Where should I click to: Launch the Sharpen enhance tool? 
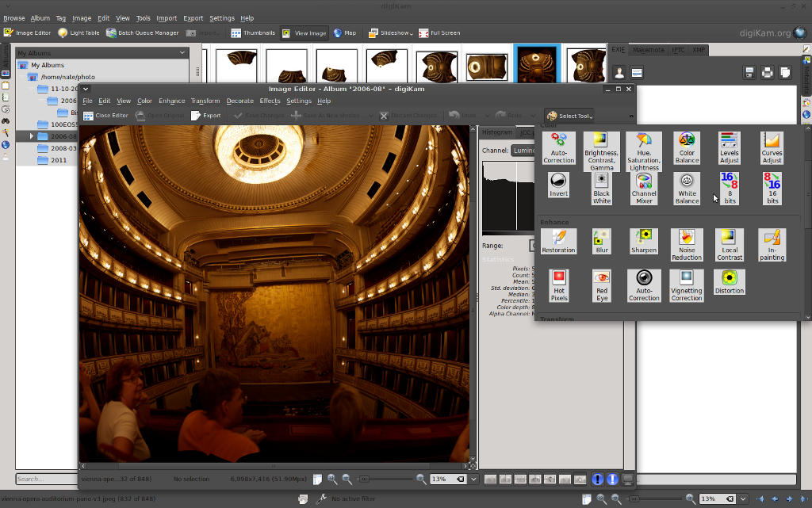(643, 242)
